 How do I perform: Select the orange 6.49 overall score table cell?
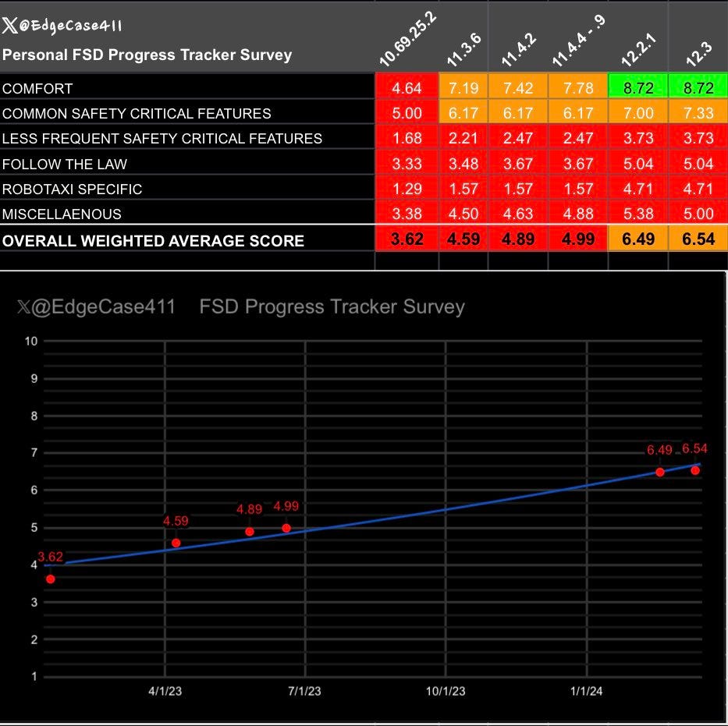(638, 239)
